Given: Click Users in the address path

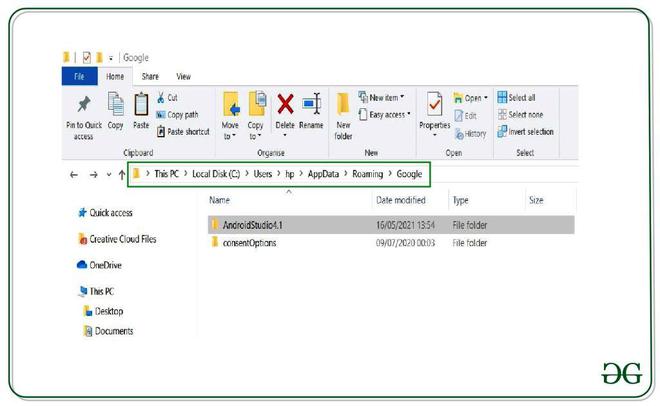Looking at the screenshot, I should [x=263, y=174].
